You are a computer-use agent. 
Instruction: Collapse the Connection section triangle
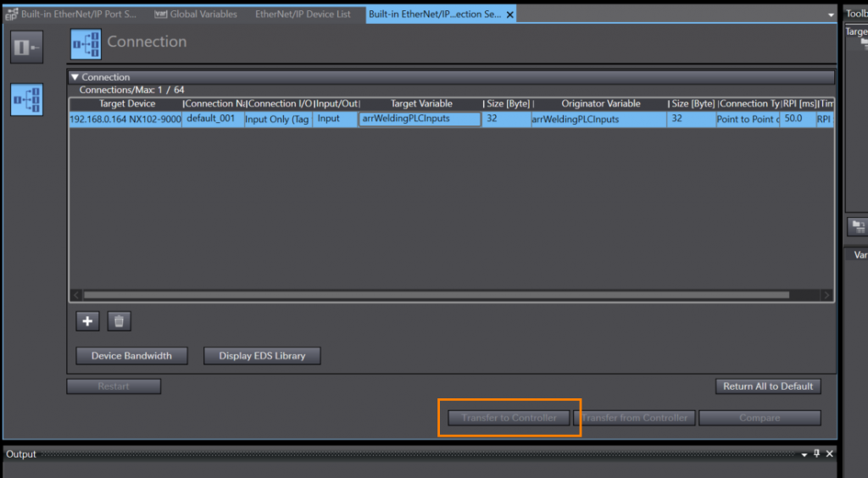tap(75, 77)
